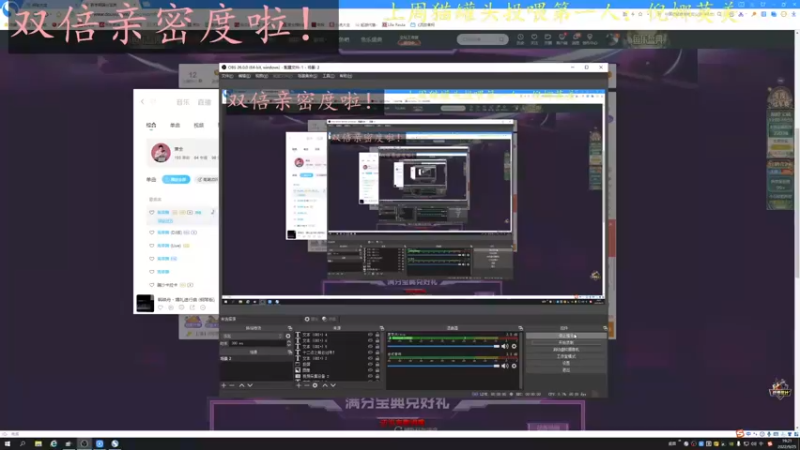Open the 视图 menu in OBS
Viewport: 800px width, 450px height.
point(261,76)
